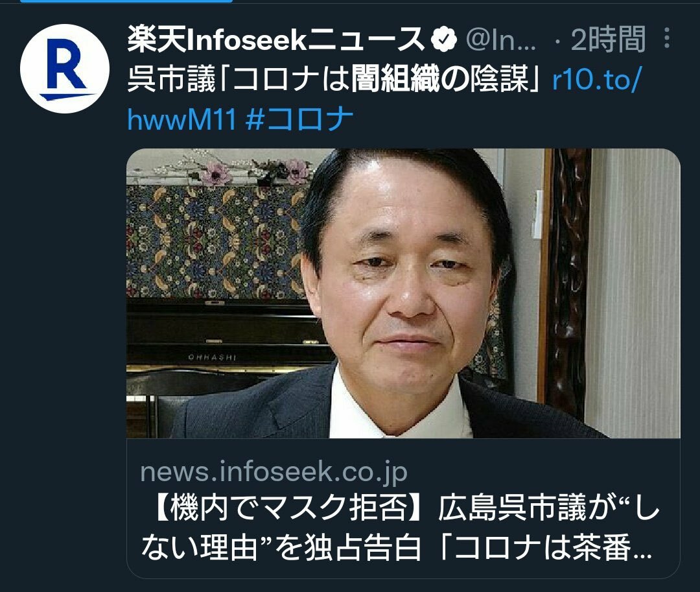
Task: Follow the r10.to/ short link
Action: coord(597,80)
